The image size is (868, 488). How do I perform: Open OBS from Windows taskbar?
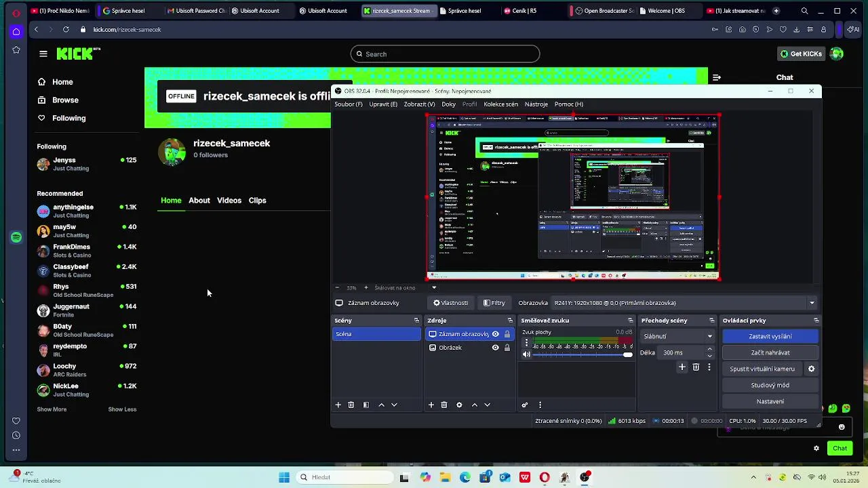[585, 477]
